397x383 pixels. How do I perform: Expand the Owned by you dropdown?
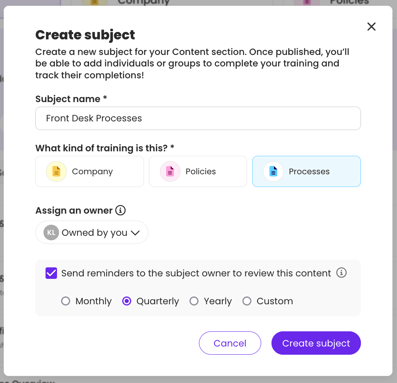pyautogui.click(x=92, y=232)
